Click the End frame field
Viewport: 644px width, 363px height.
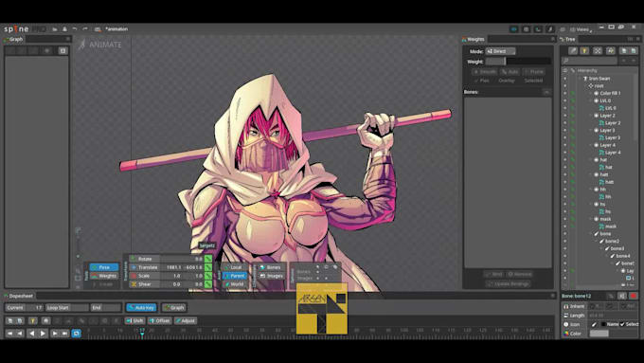click(105, 307)
